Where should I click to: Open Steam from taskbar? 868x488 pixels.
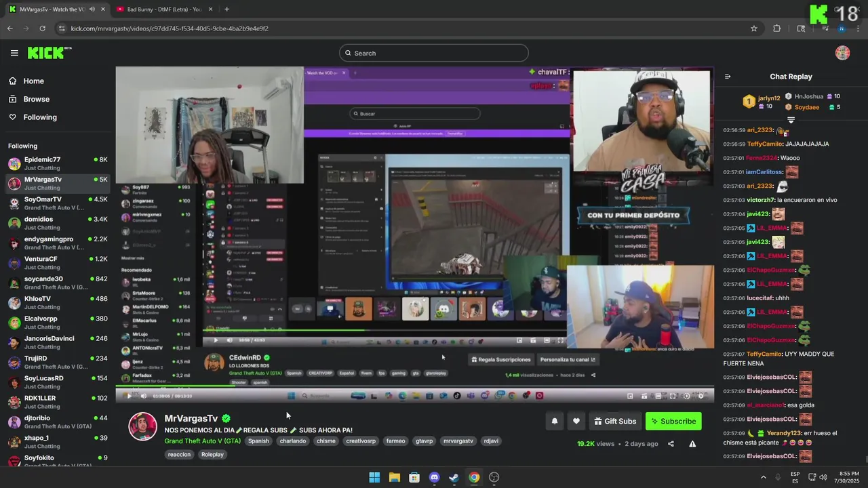(454, 477)
